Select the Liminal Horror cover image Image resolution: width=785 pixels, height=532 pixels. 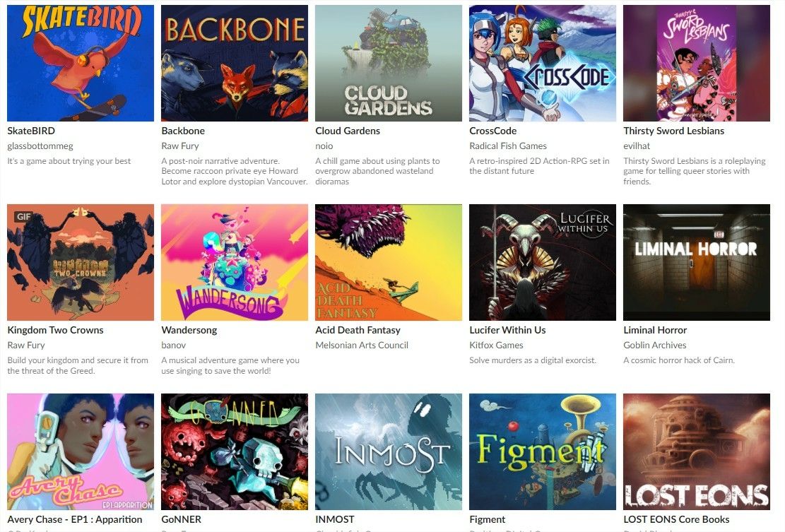(697, 262)
